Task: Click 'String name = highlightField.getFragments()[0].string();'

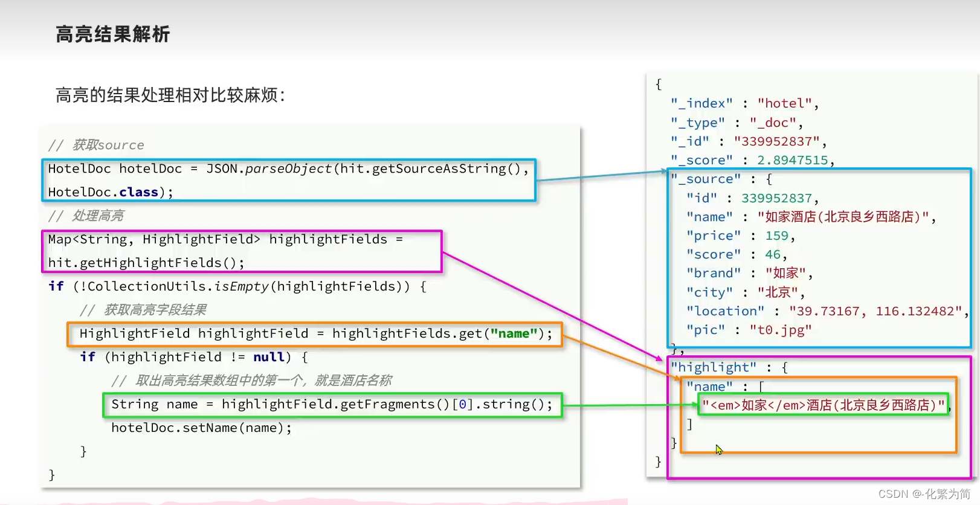Action: coord(332,404)
